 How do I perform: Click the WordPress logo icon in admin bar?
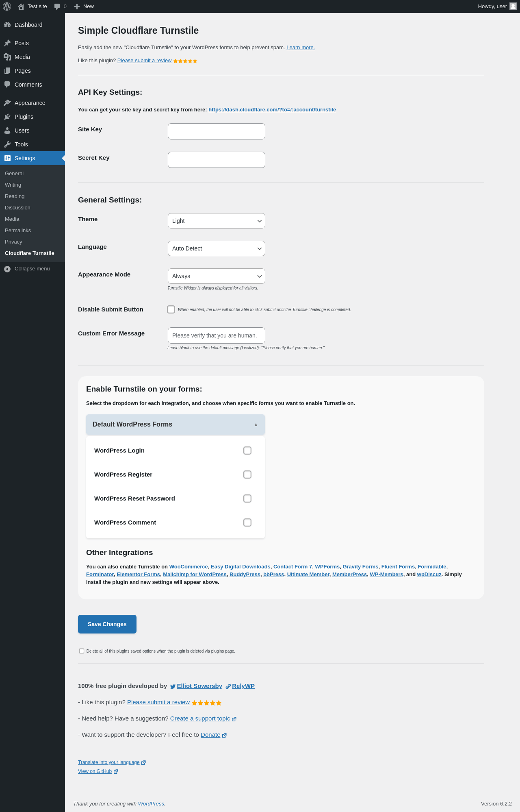pos(7,7)
